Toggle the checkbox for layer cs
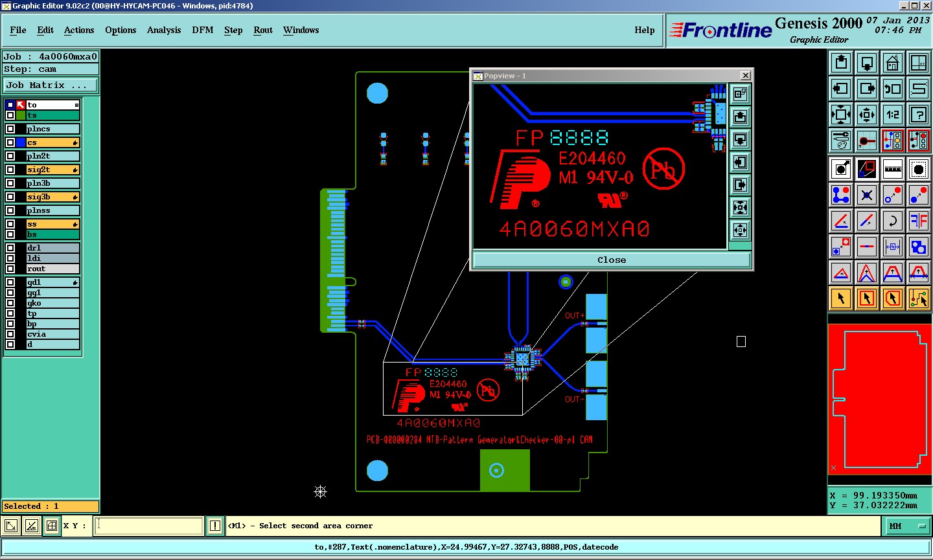The height and width of the screenshot is (560, 933). [x=10, y=142]
